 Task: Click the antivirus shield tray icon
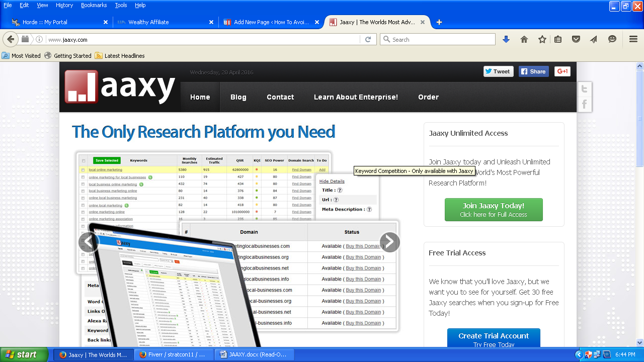tap(588, 354)
